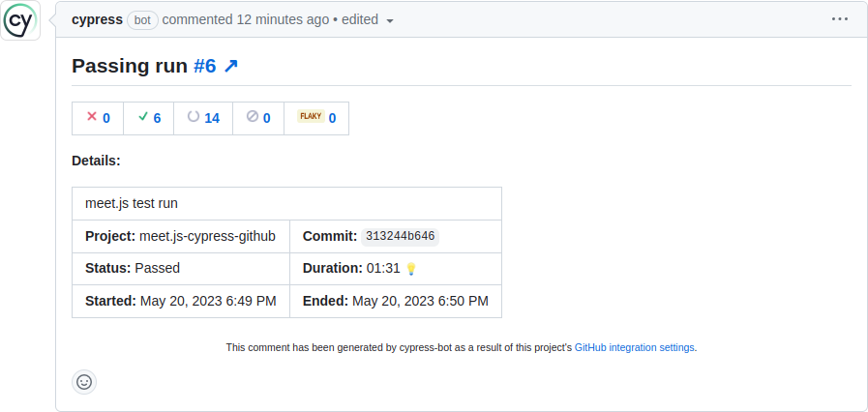Click the 'Details:' heading
The width and height of the screenshot is (868, 412).
(97, 162)
